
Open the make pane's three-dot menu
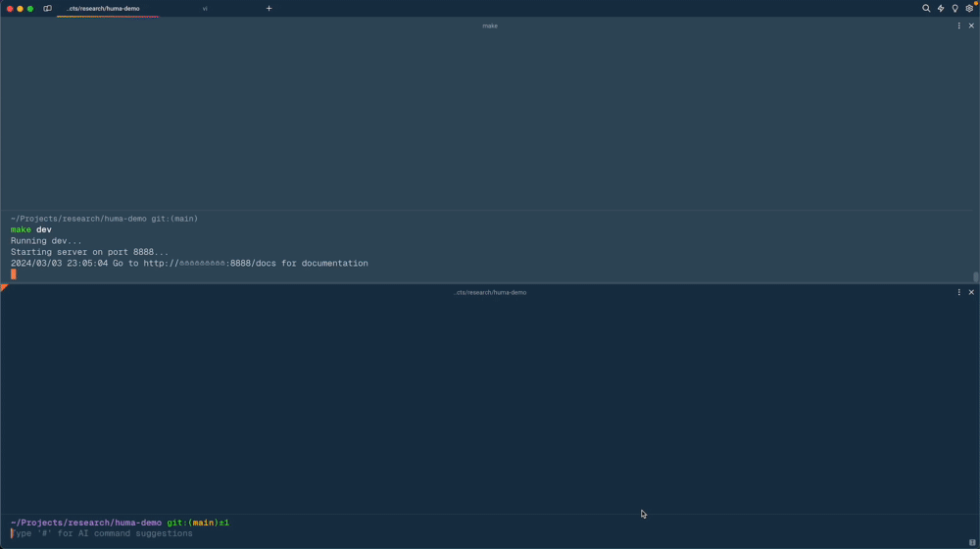pos(958,25)
